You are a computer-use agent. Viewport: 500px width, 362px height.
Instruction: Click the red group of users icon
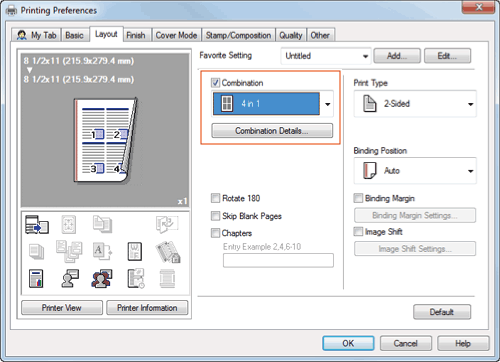[x=102, y=278]
